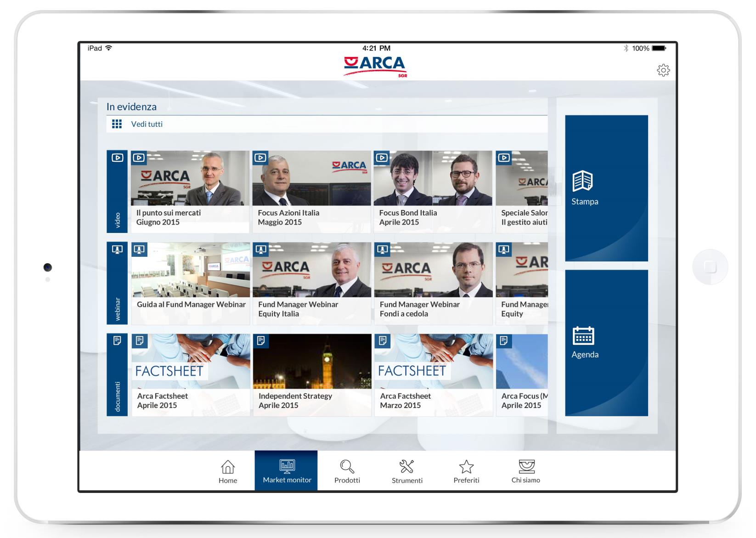Image resolution: width=756 pixels, height=538 pixels.
Task: Click webinar icon on Guida al Fund Manager card
Action: (x=139, y=250)
